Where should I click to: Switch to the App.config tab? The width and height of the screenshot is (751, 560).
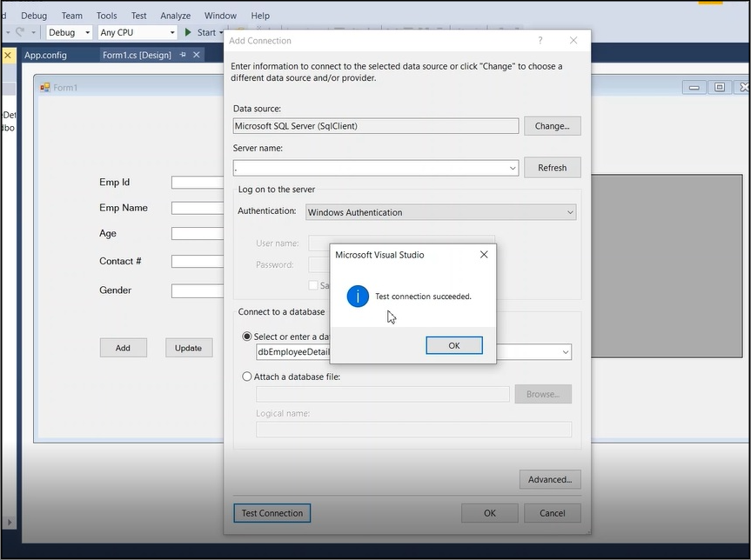coord(45,55)
